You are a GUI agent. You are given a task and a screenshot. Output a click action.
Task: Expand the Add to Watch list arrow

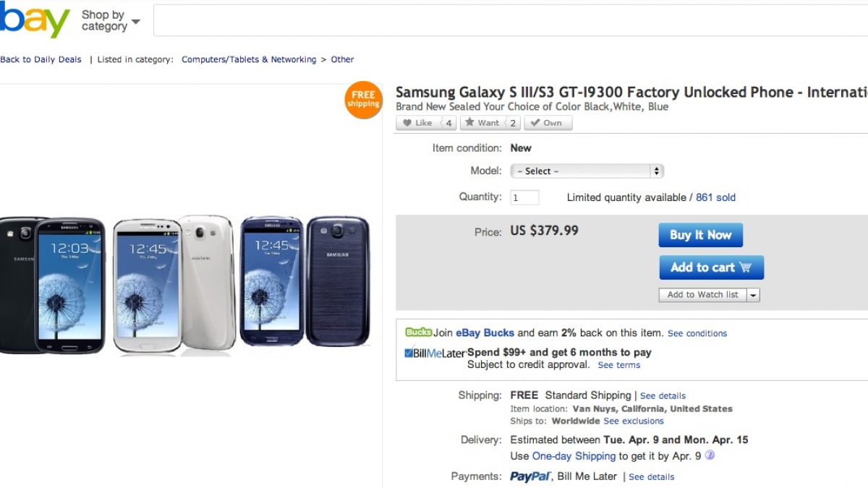[754, 295]
